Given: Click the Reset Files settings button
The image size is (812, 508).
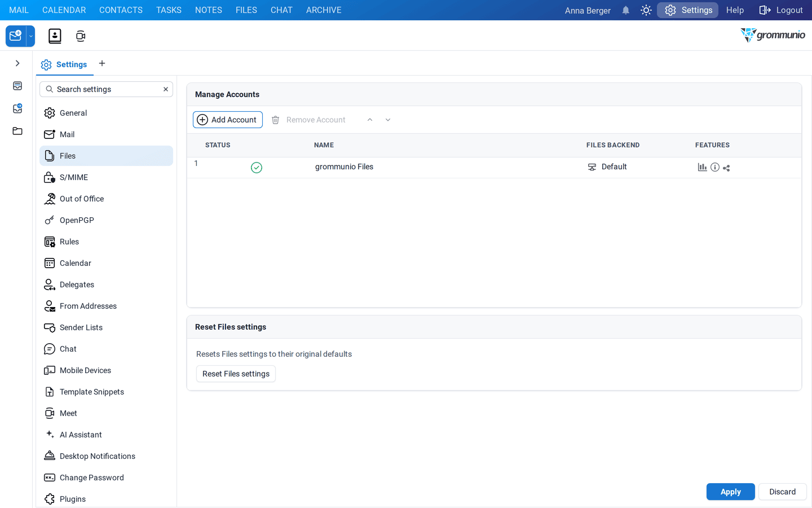Looking at the screenshot, I should tap(236, 374).
